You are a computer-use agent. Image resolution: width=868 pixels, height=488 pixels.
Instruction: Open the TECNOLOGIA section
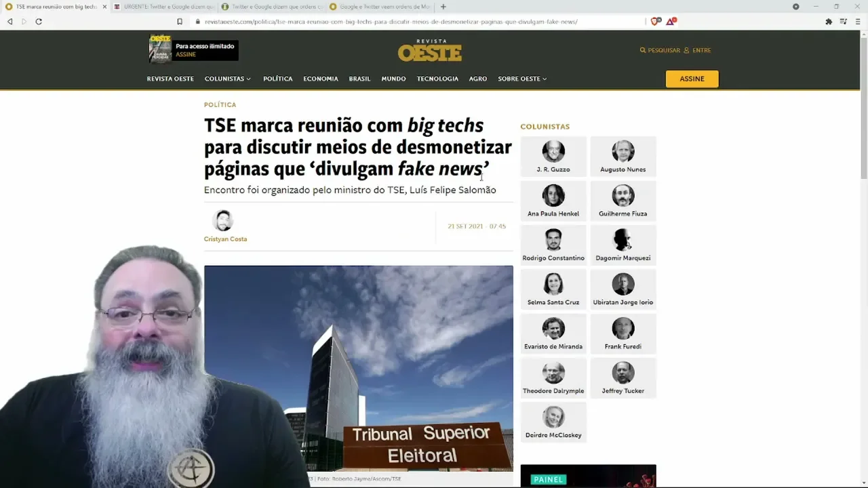click(437, 79)
